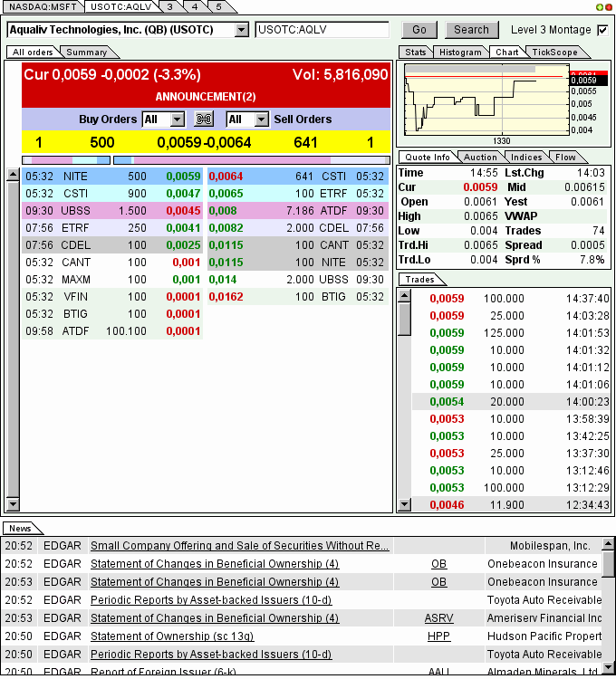Click the sell-side depth bar above the orders
616x679 pixels.
click(252, 160)
